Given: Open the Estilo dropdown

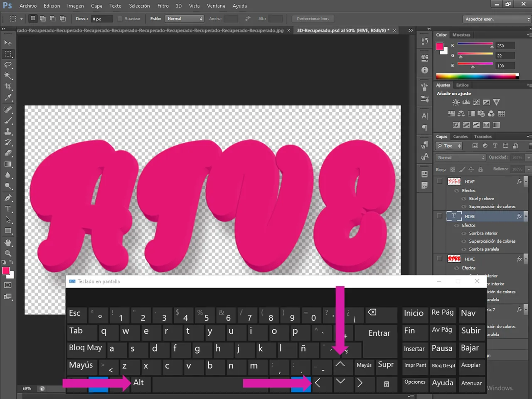Looking at the screenshot, I should [x=185, y=19].
